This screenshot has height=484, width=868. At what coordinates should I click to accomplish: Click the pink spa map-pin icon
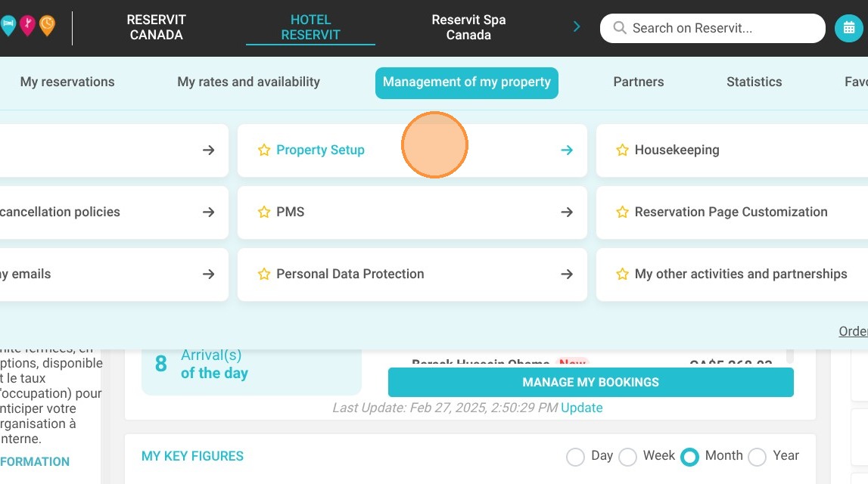[28, 26]
